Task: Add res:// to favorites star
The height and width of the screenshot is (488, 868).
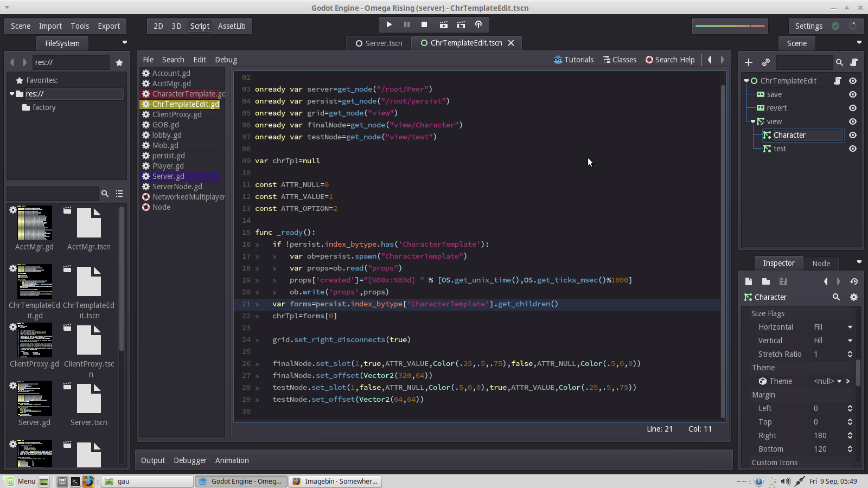Action: pos(119,63)
